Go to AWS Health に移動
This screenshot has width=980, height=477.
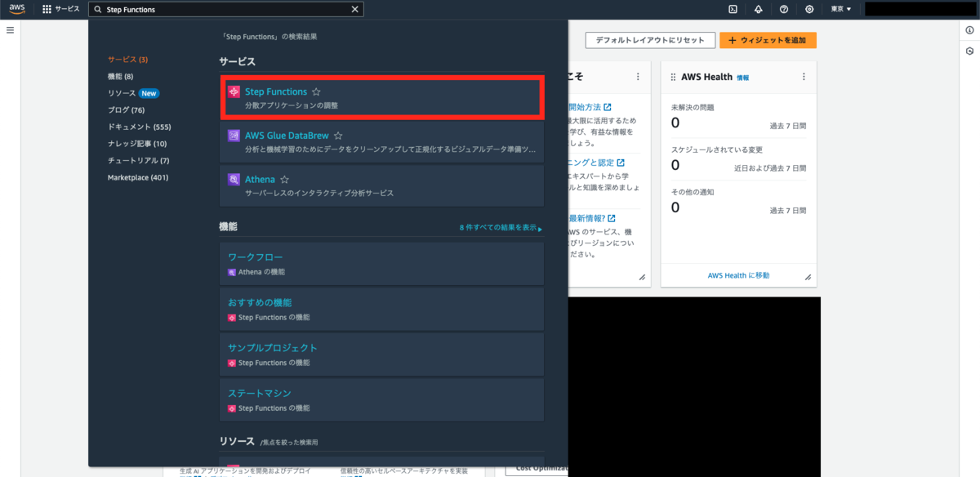(x=739, y=275)
